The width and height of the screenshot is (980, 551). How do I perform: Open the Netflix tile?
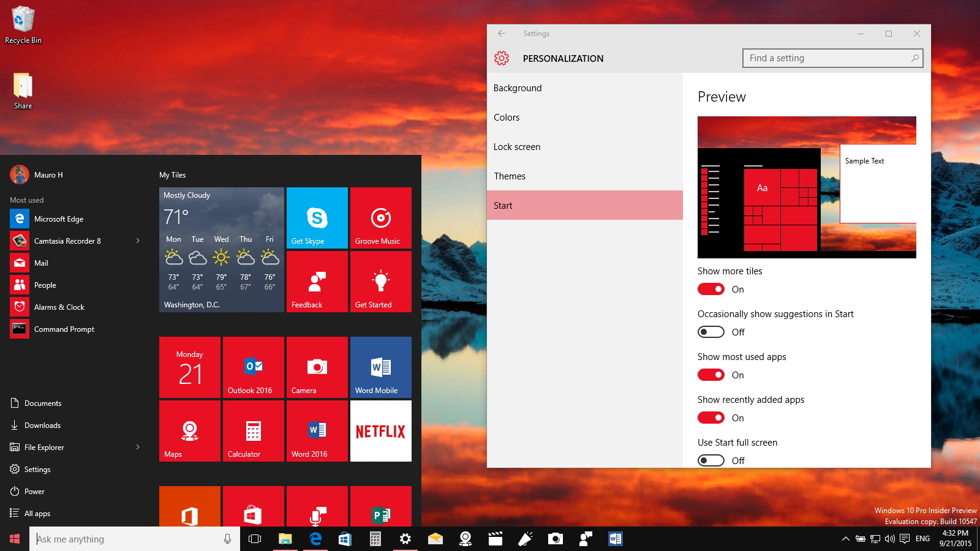[x=380, y=430]
